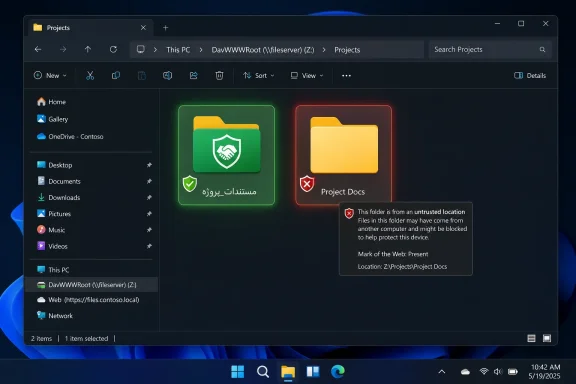Click the Rename icon
The width and height of the screenshot is (576, 384).
(x=168, y=75)
